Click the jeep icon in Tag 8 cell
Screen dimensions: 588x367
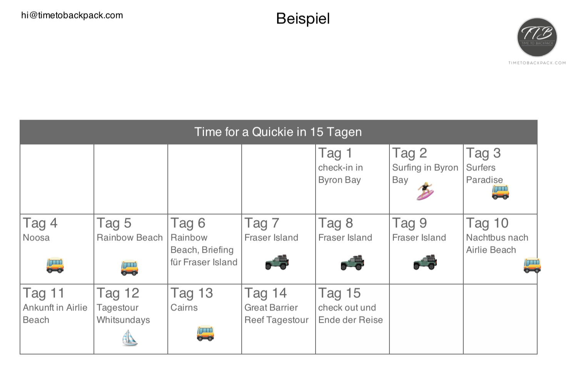[352, 263]
